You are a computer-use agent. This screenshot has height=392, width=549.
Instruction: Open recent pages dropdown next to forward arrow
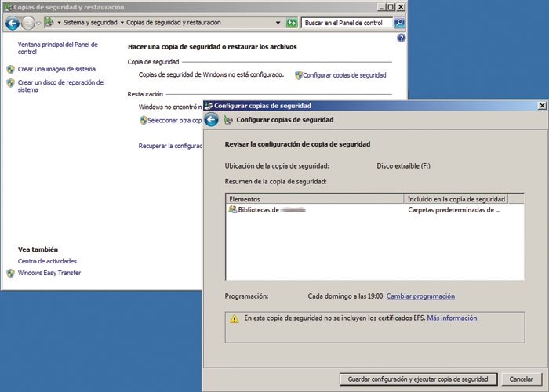38,23
